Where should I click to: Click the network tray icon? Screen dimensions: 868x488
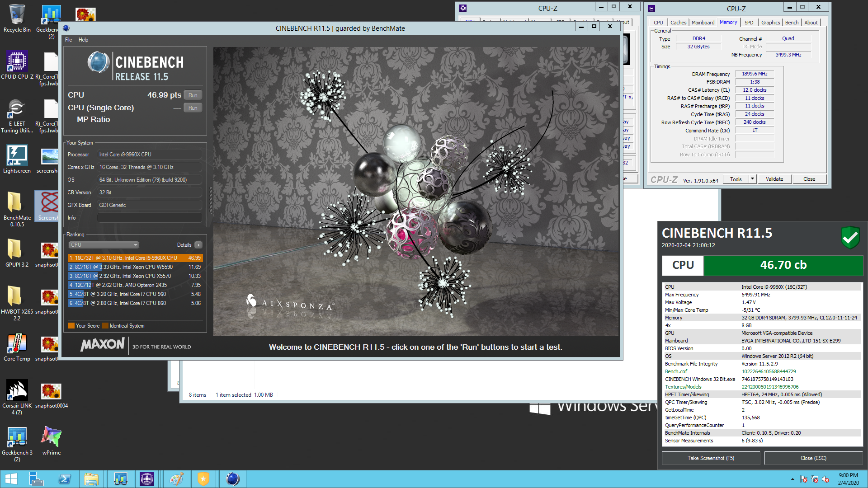point(815,479)
